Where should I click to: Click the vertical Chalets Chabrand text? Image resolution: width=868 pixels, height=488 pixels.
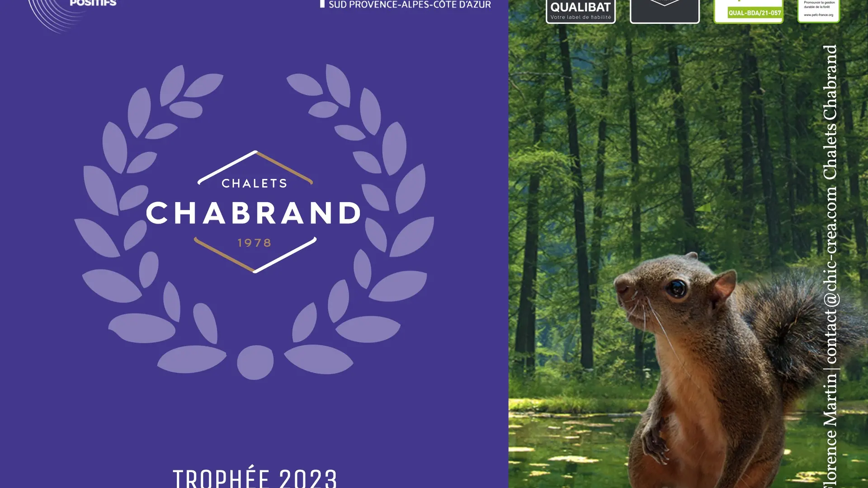click(830, 113)
